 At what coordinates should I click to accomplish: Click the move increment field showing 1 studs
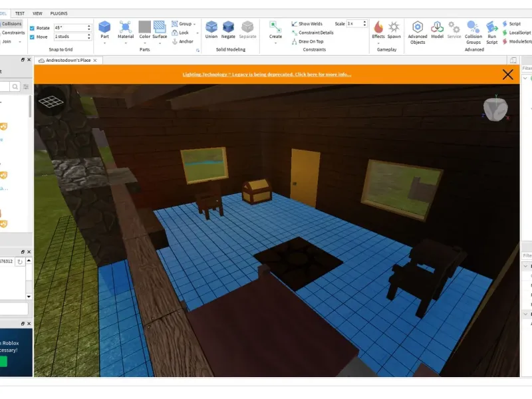70,37
